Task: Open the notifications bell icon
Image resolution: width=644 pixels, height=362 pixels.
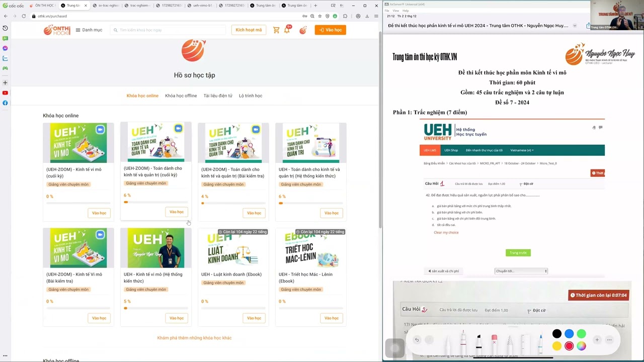Action: (x=287, y=30)
